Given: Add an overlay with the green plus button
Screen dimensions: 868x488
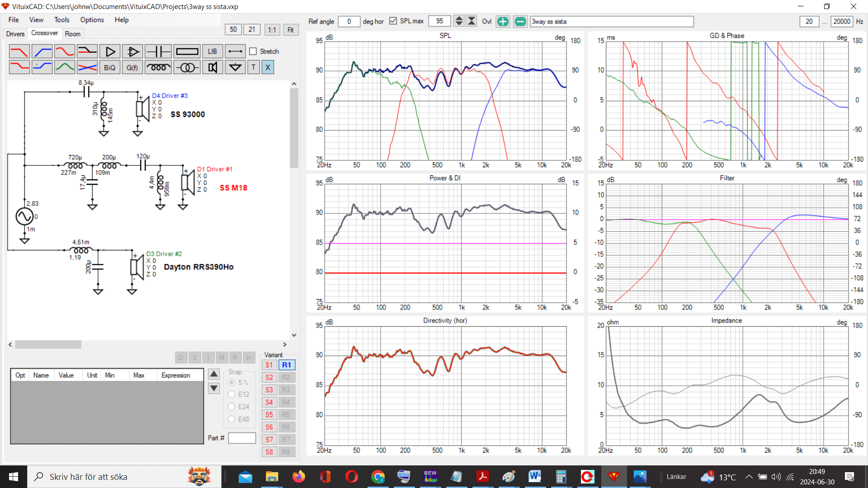Looking at the screenshot, I should pyautogui.click(x=503, y=21).
